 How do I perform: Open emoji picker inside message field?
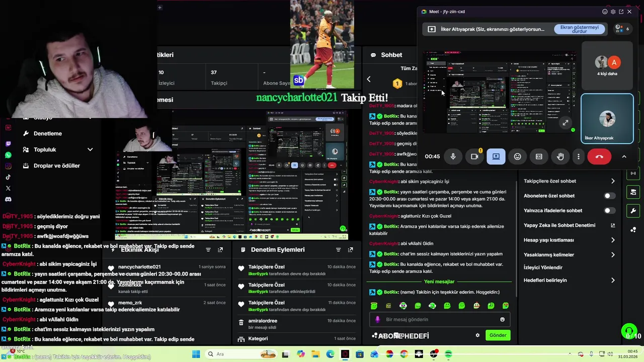(x=502, y=319)
